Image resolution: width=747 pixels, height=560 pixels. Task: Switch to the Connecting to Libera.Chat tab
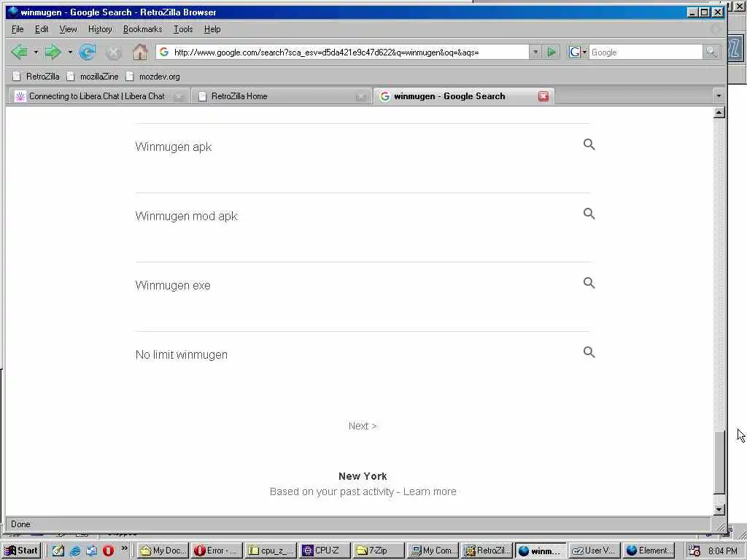coord(98,96)
